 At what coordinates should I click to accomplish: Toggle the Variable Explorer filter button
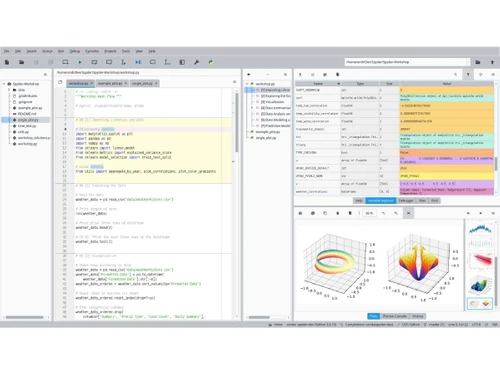pos(468,74)
